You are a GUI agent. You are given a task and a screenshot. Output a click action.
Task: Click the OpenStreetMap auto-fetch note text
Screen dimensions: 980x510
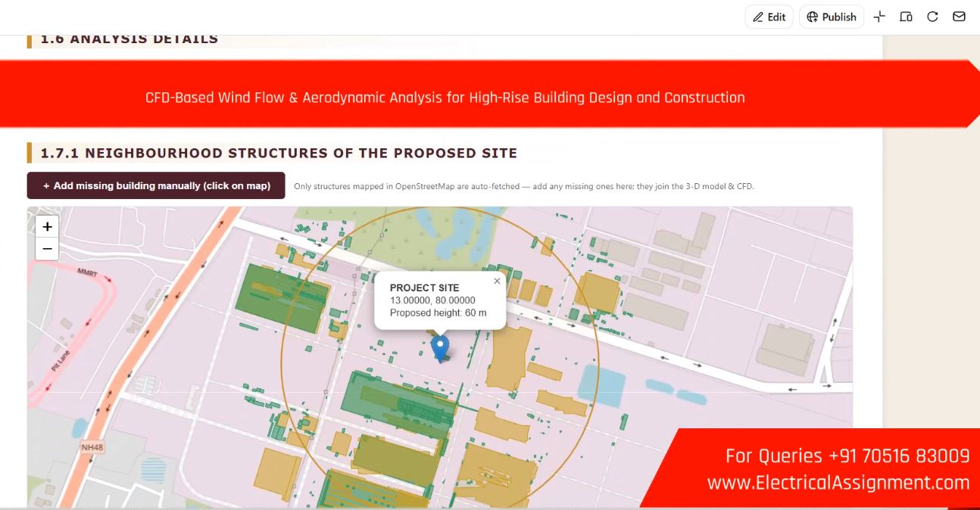(523, 186)
